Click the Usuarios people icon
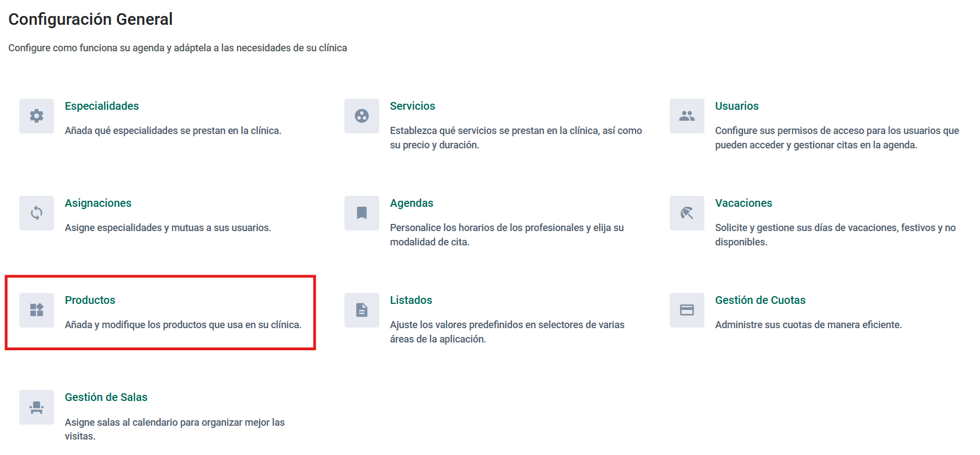Viewport: 980px width, 455px height. [x=687, y=116]
